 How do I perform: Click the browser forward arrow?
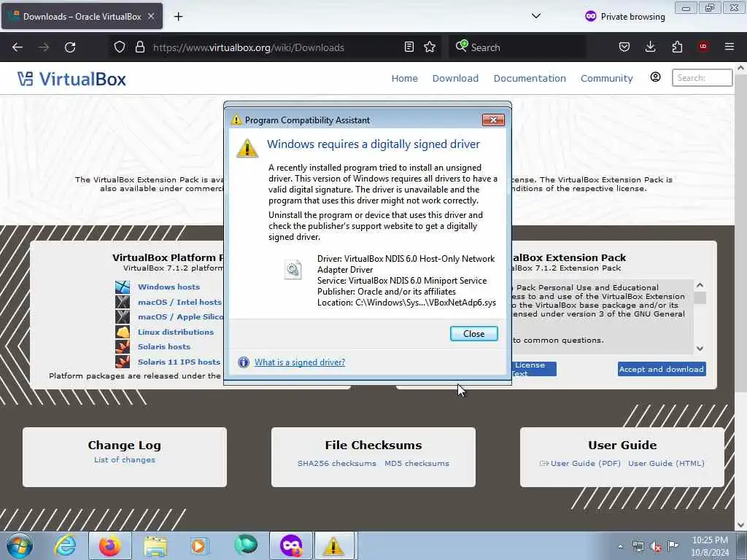[44, 47]
